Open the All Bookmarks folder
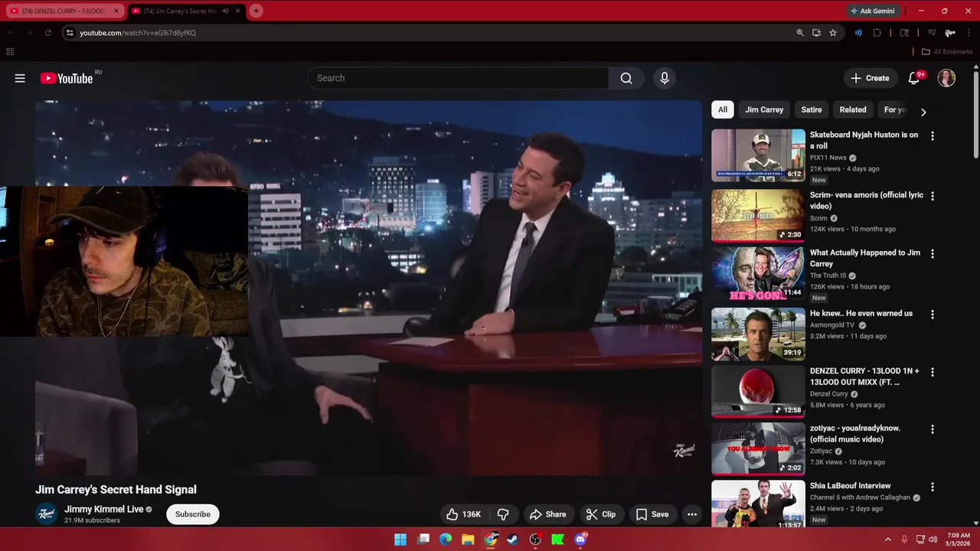 tap(947, 52)
